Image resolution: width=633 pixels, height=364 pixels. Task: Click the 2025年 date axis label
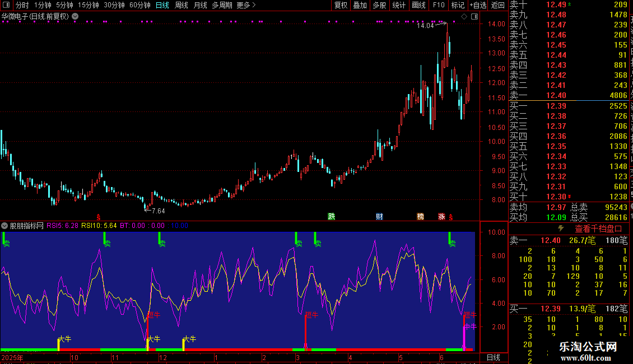12,357
